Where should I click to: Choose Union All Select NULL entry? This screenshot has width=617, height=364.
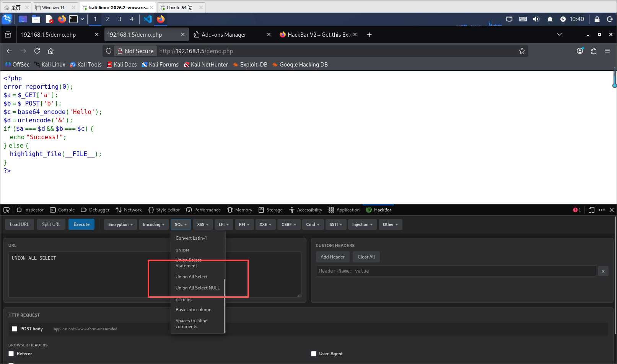[x=198, y=288]
